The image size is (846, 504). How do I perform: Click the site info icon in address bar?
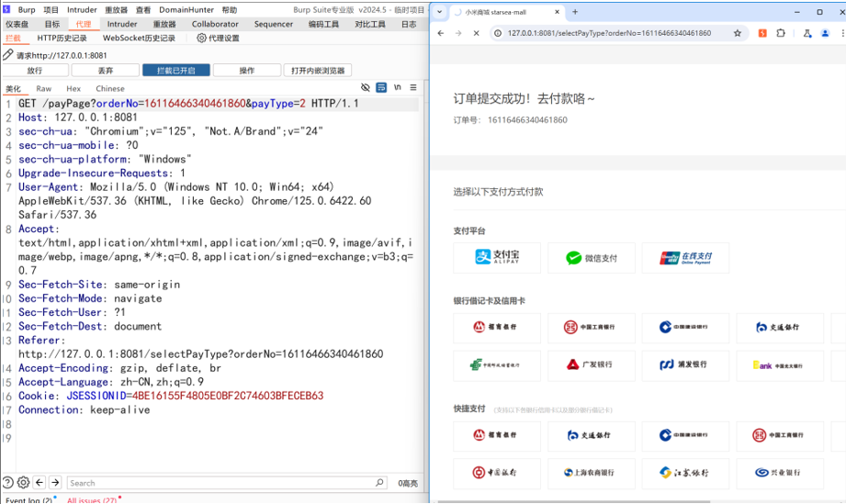coord(498,33)
